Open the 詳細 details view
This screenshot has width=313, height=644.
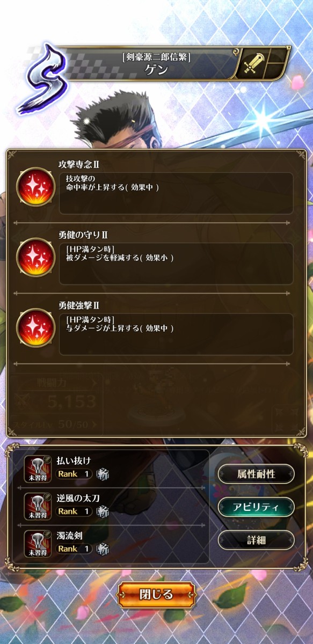tap(256, 540)
